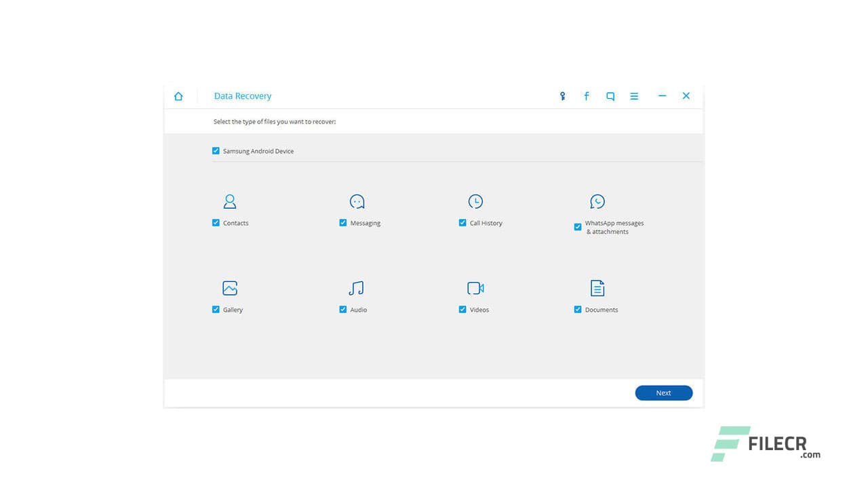Toggle the WhatsApp messages & attachments checkbox

coord(577,226)
